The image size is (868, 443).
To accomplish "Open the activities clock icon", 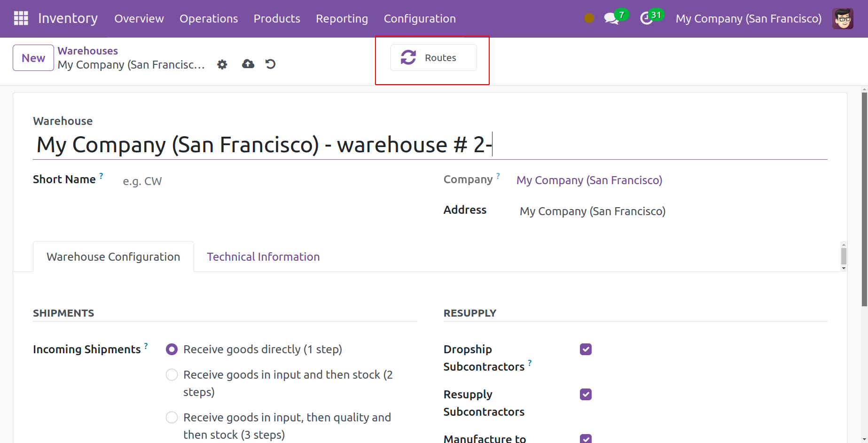I will (647, 19).
